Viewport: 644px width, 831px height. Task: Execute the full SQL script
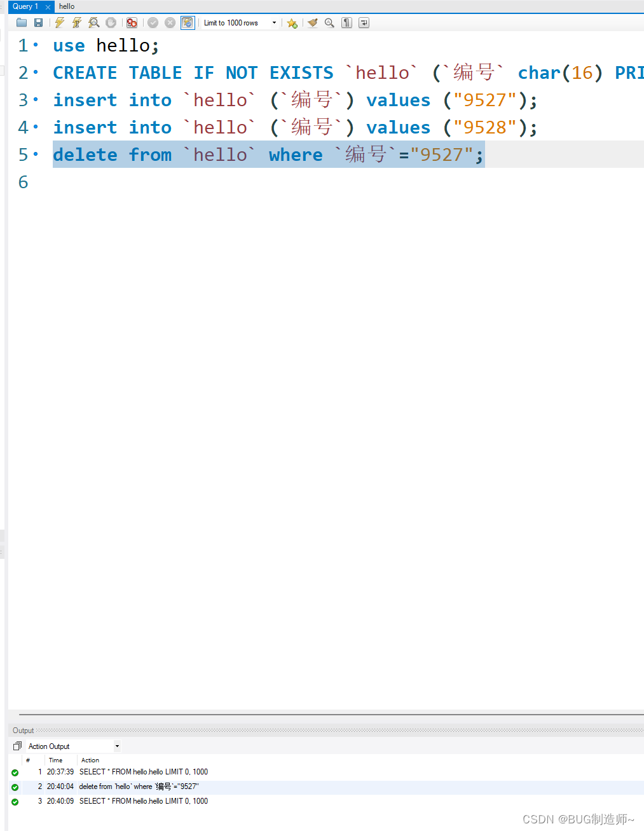(59, 22)
